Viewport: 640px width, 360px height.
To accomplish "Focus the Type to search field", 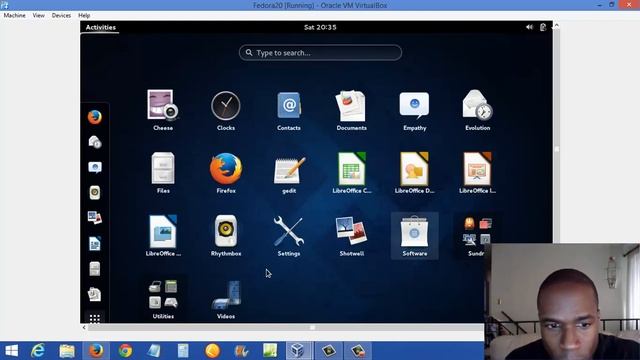I will coord(320,53).
